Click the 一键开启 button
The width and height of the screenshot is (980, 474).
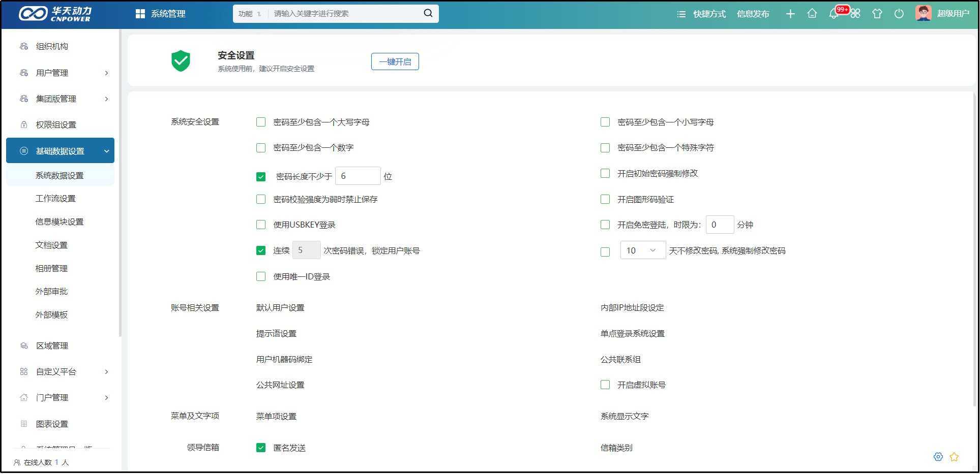point(395,61)
